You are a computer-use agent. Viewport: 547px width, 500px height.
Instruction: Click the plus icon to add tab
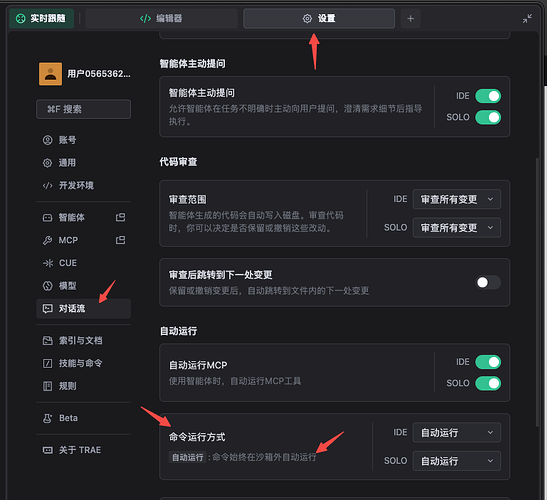click(410, 18)
